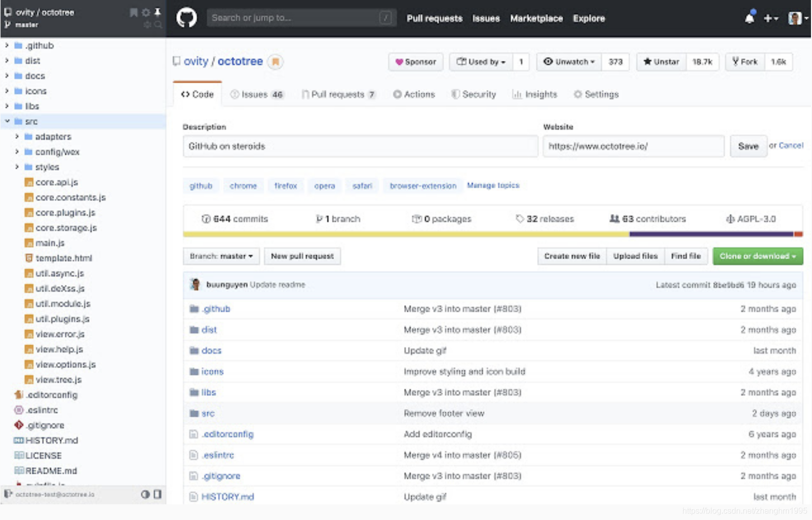Viewport: 812px width, 520px height.
Task: Click the Save button
Action: coord(748,146)
